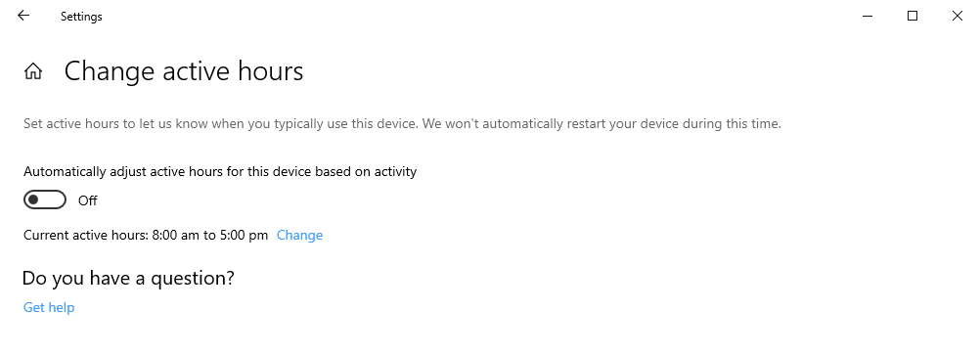
Task: Maximize the Settings window
Action: (913, 17)
